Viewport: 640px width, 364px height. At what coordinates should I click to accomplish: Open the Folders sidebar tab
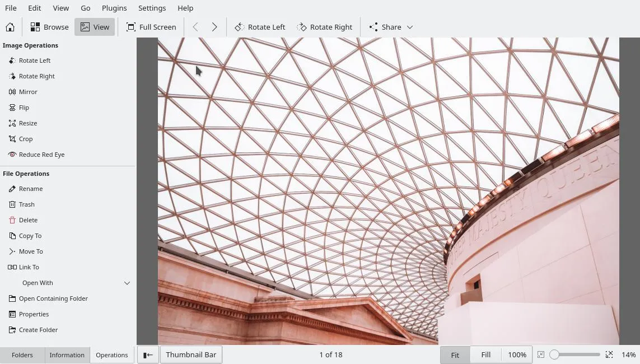tap(22, 355)
